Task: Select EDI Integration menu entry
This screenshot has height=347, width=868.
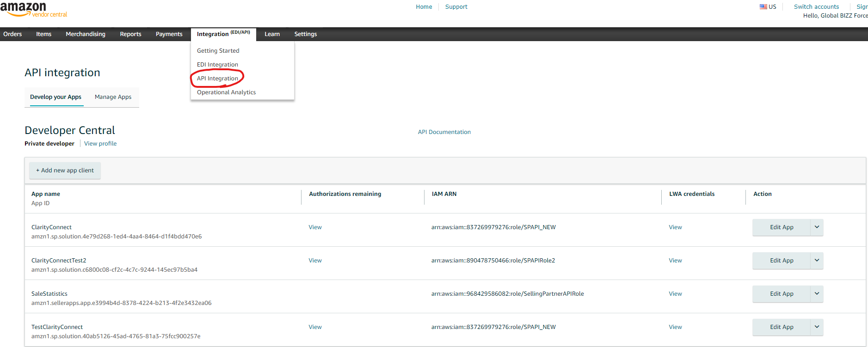Action: 217,65
